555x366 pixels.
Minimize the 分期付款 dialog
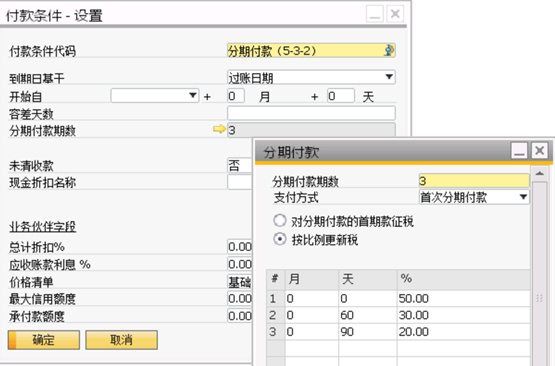pos(519,151)
